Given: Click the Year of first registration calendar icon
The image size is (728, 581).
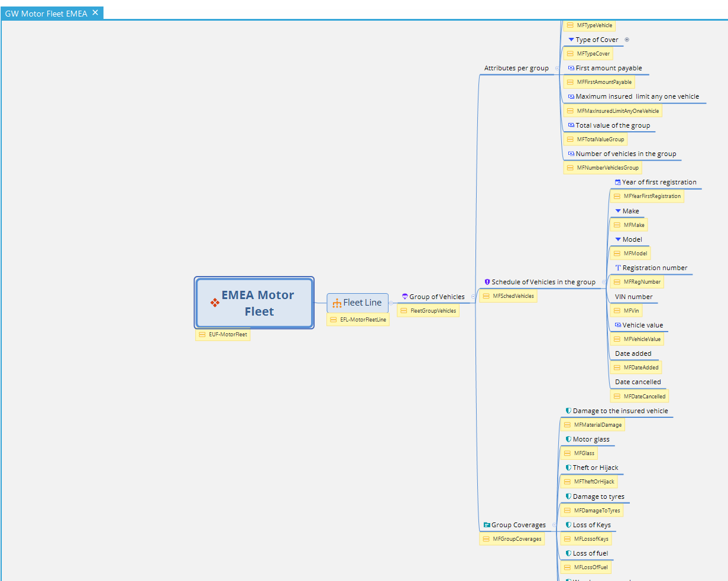Looking at the screenshot, I should 618,182.
